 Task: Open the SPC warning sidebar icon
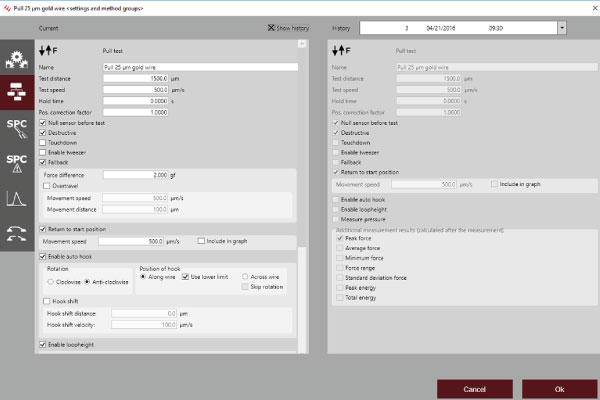[17, 162]
